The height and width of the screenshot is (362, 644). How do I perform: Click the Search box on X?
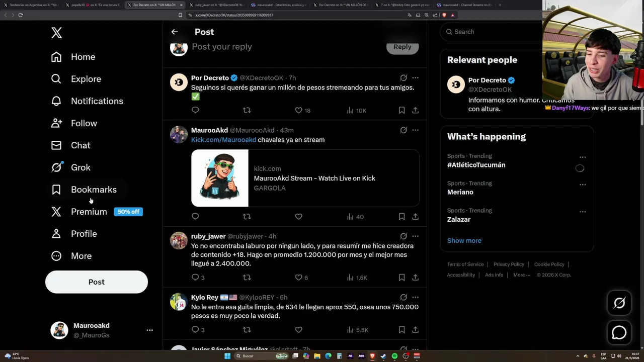(x=491, y=32)
